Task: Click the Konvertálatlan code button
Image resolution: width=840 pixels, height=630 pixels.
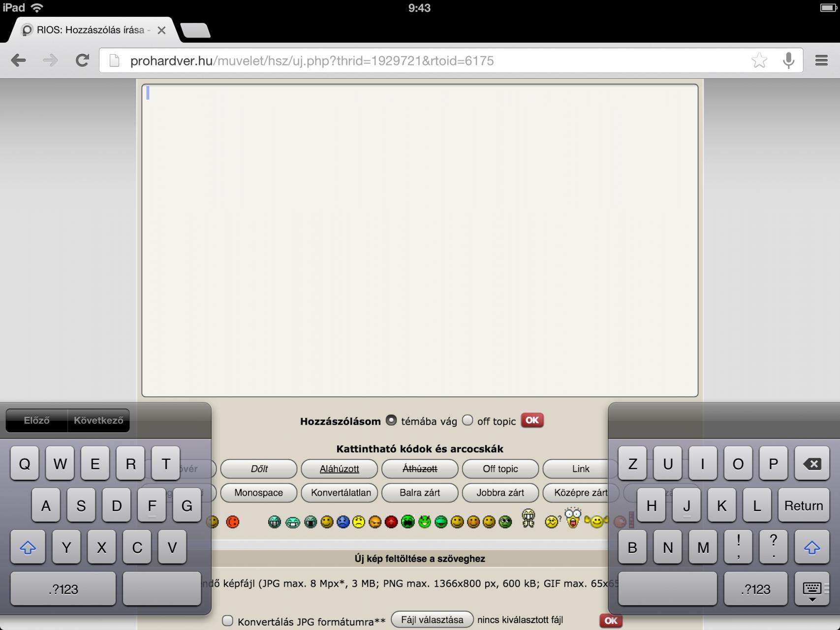Action: coord(339,493)
